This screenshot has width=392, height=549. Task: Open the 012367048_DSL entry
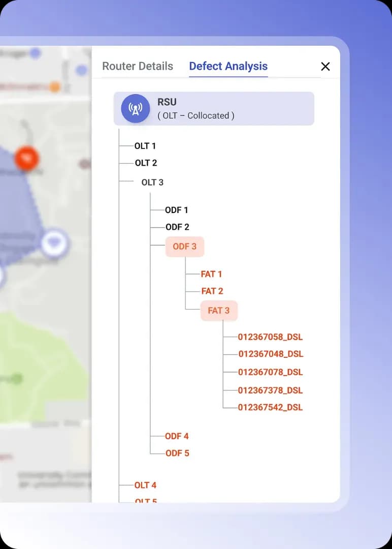271,354
